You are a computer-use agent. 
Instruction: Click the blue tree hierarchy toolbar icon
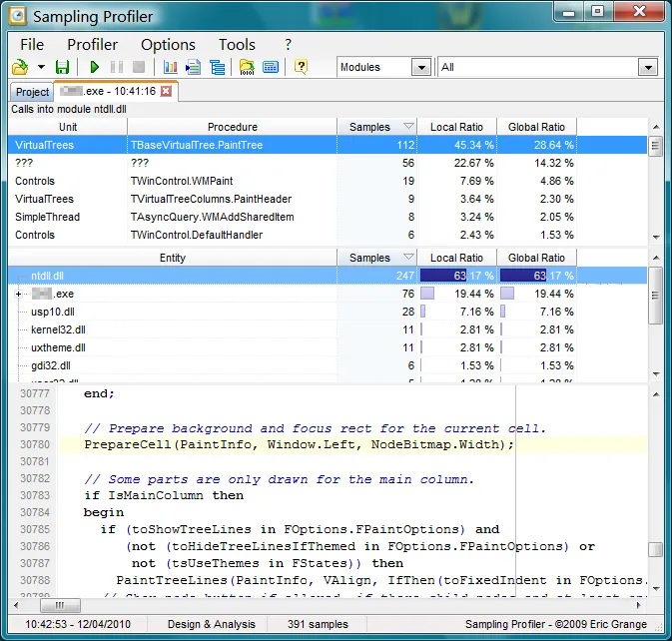tap(217, 67)
